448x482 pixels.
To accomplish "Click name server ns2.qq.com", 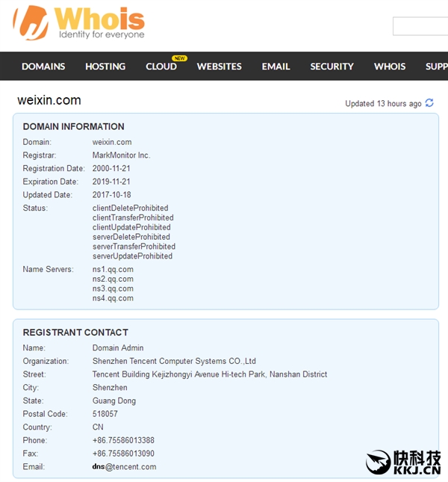I will (113, 279).
